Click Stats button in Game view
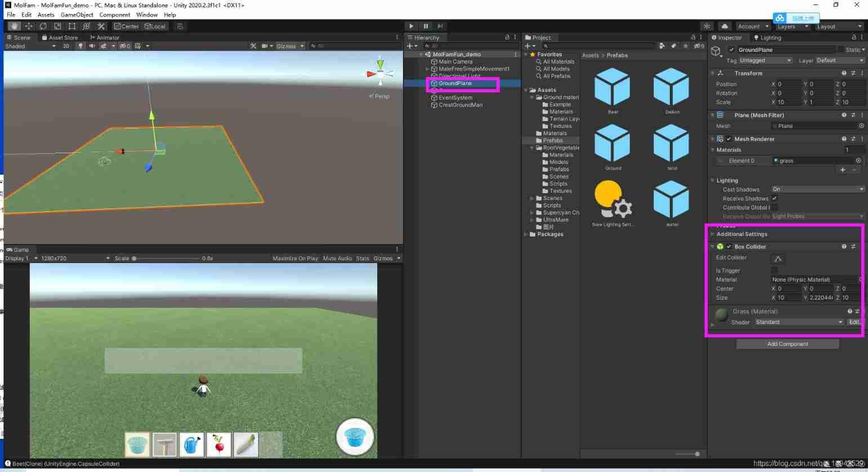The width and height of the screenshot is (868, 472). coord(363,259)
